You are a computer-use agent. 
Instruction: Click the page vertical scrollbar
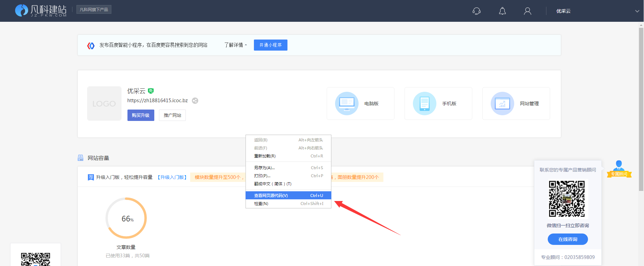pos(641,109)
